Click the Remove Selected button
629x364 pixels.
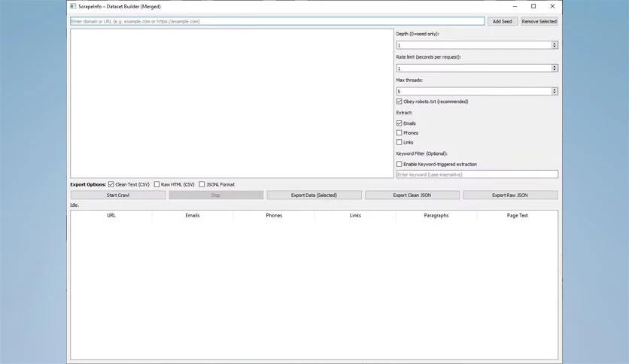539,21
